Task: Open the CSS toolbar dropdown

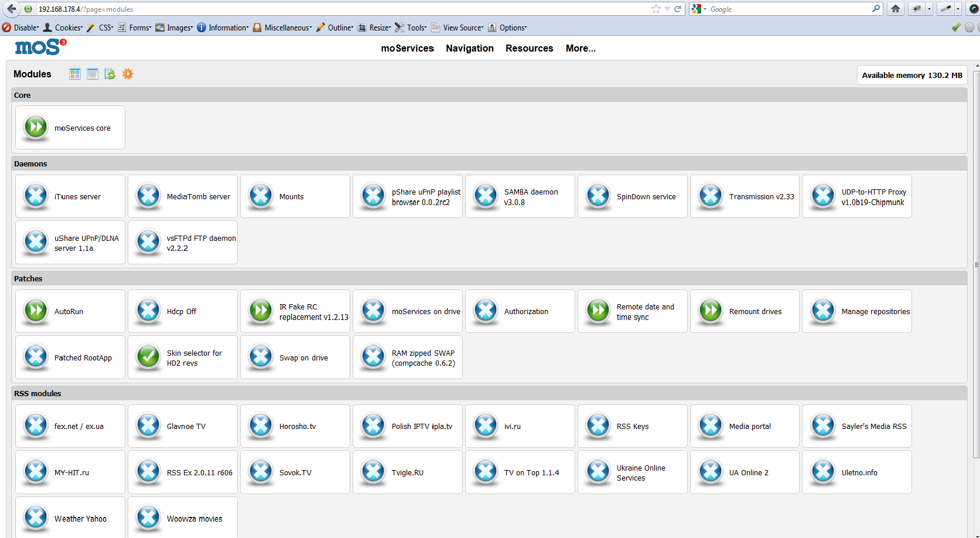Action: (x=100, y=28)
